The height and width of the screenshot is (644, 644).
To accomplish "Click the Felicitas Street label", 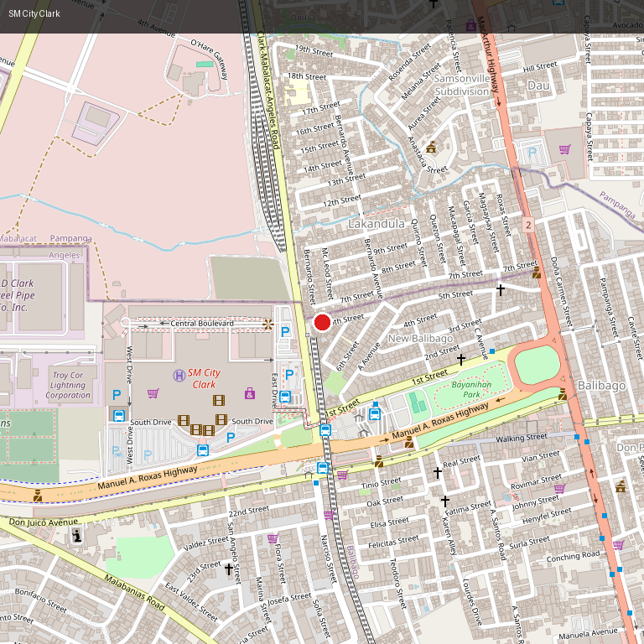I will pos(393,542).
